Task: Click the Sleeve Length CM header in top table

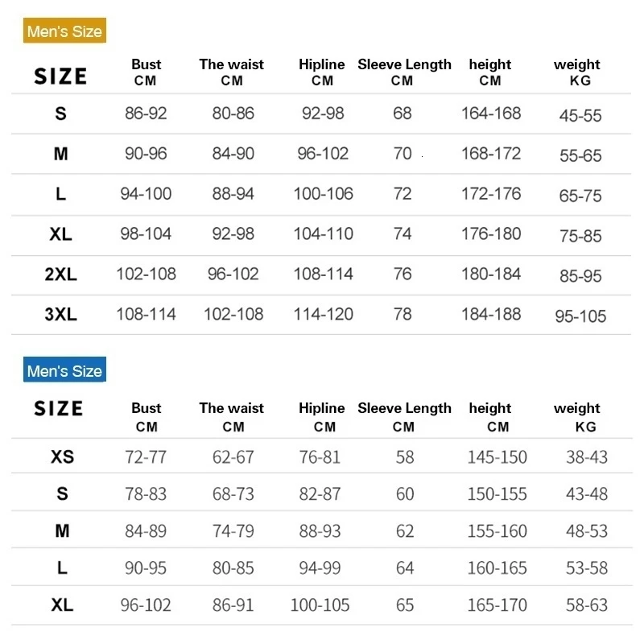Action: pos(404,72)
